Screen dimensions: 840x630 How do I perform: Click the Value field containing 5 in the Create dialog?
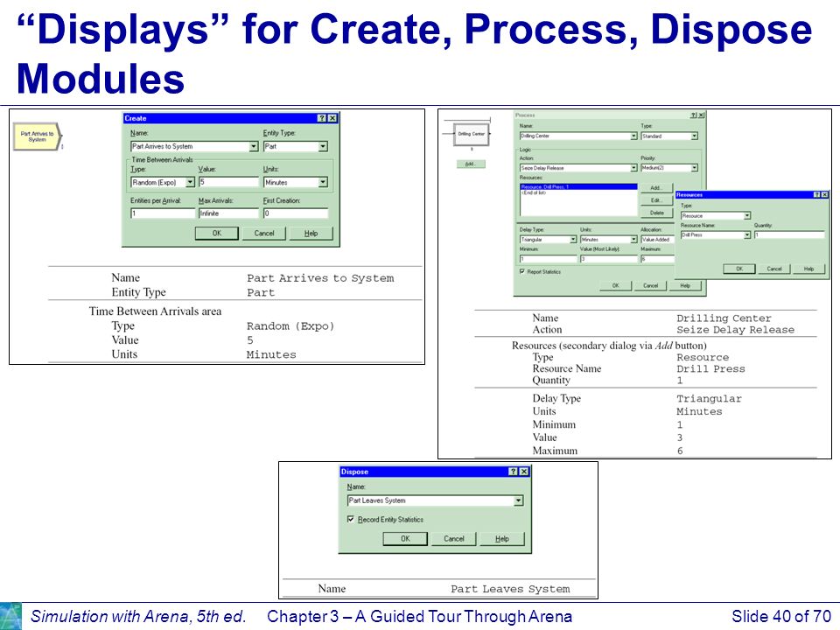228,182
